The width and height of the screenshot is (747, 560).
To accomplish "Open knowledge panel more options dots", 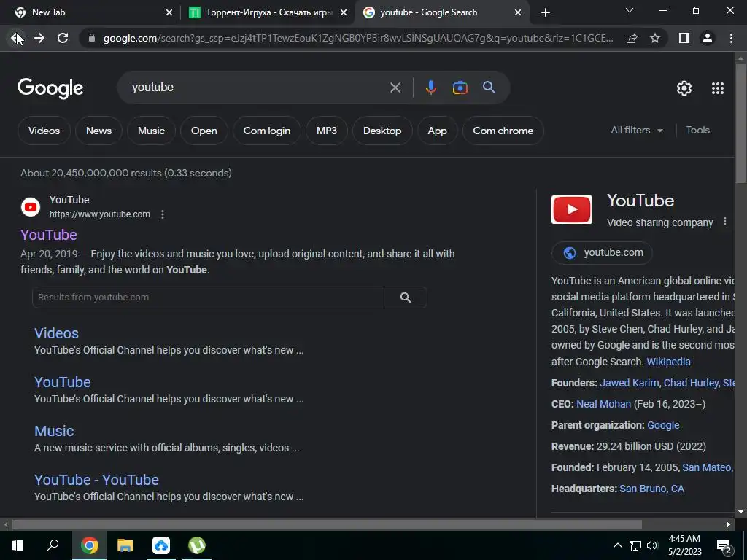I will (x=725, y=222).
